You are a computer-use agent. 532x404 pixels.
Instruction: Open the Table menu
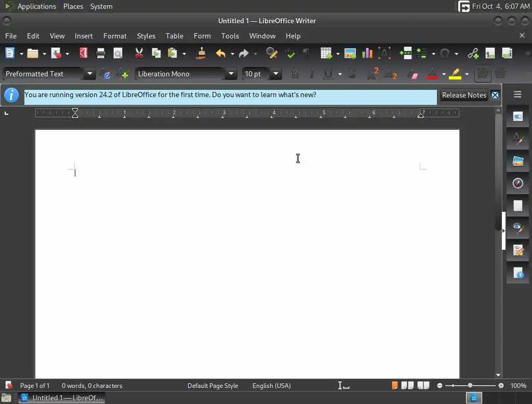[175, 36]
